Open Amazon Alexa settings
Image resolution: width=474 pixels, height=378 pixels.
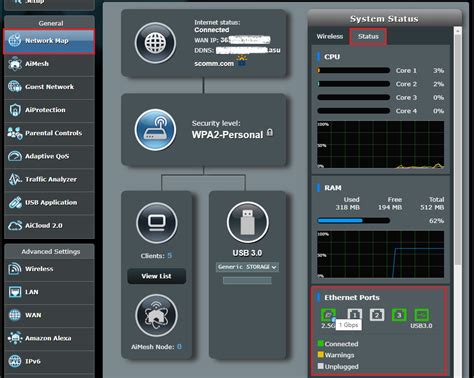tap(49, 338)
